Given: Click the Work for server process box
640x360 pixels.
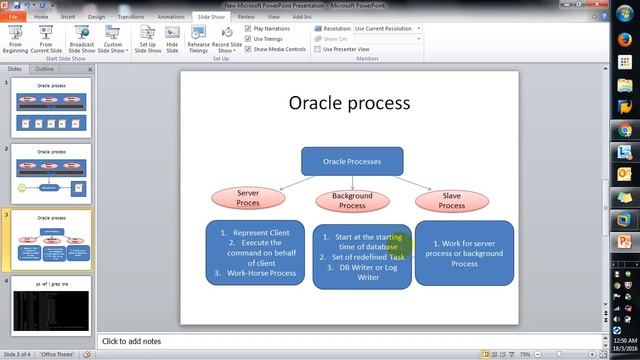Looking at the screenshot, I should [464, 253].
